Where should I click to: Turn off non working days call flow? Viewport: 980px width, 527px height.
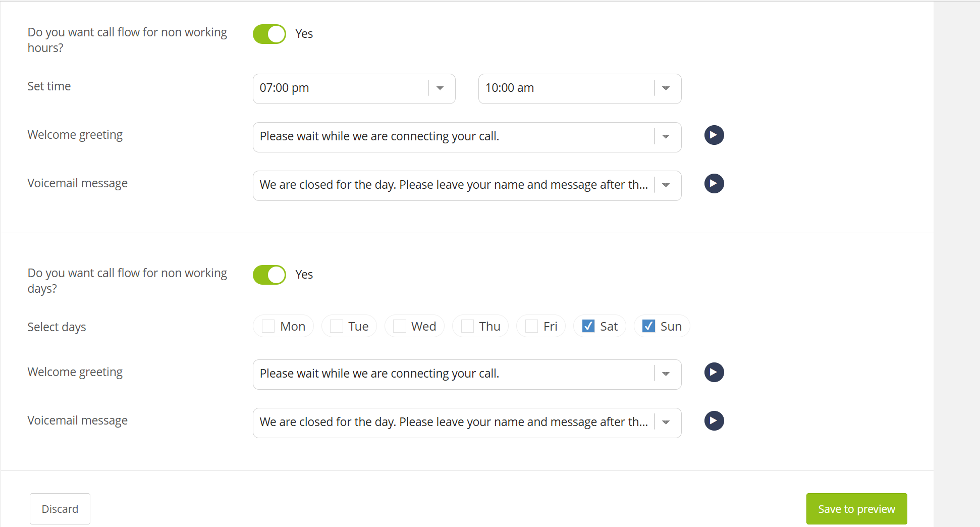click(x=269, y=275)
